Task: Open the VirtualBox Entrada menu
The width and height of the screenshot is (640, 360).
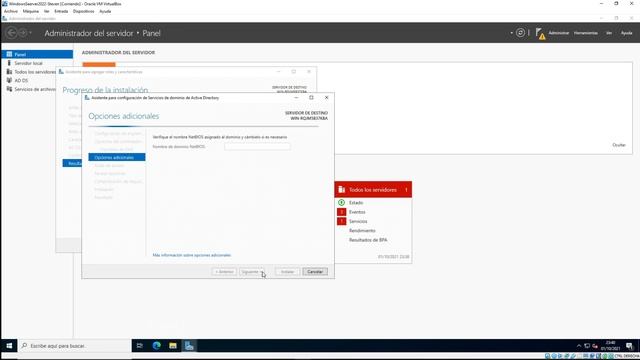Action: pos(61,11)
